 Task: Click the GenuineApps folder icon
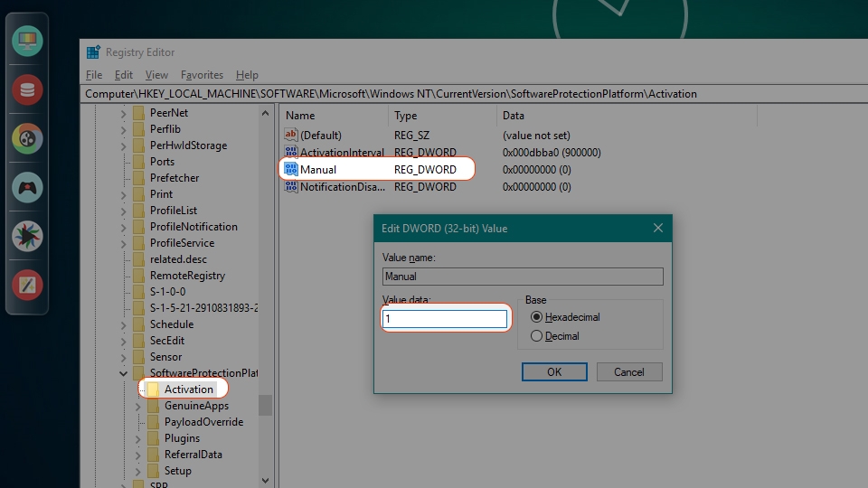[154, 406]
